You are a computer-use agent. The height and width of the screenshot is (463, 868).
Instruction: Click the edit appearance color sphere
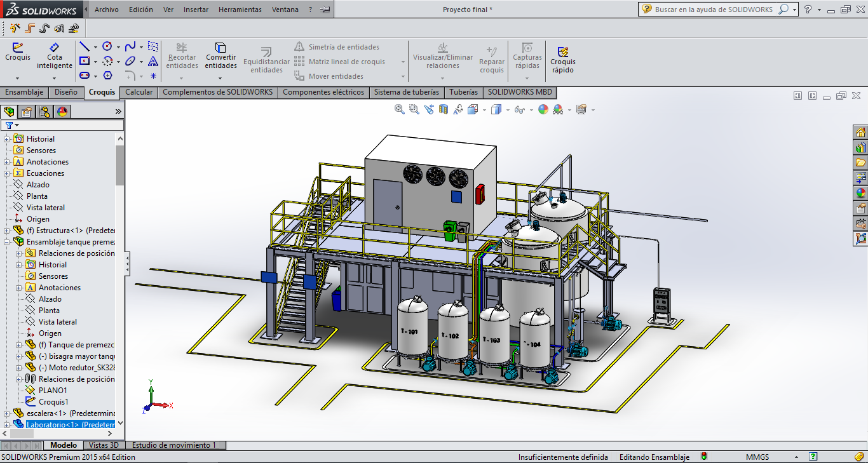[543, 109]
